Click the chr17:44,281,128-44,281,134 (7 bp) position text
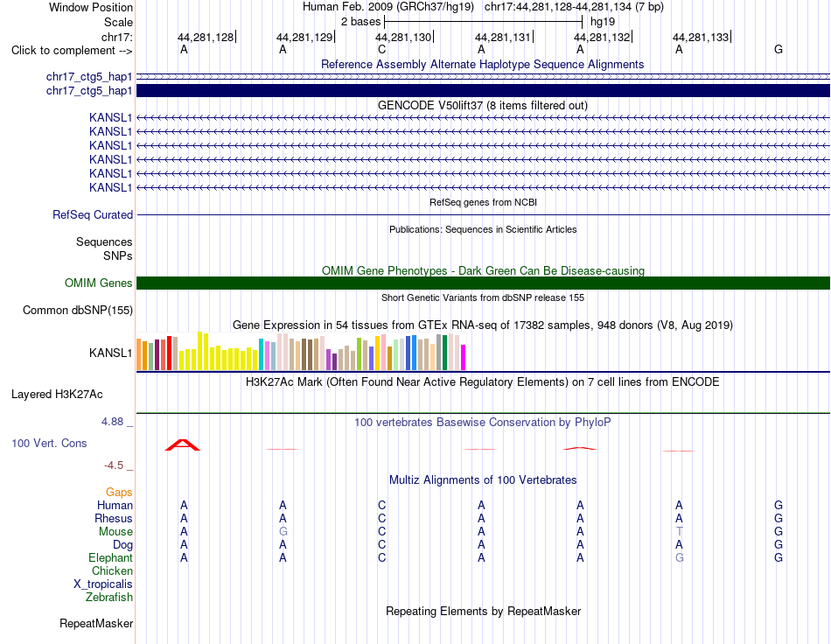Image resolution: width=831 pixels, height=644 pixels. click(574, 7)
